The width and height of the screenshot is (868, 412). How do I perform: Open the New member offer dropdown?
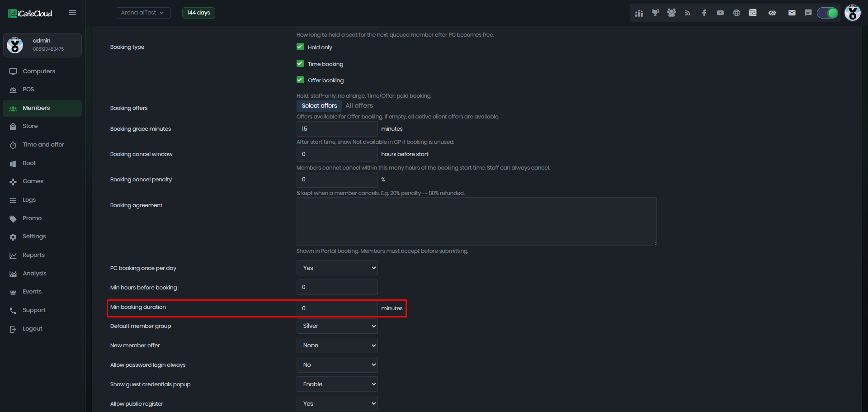tap(337, 346)
